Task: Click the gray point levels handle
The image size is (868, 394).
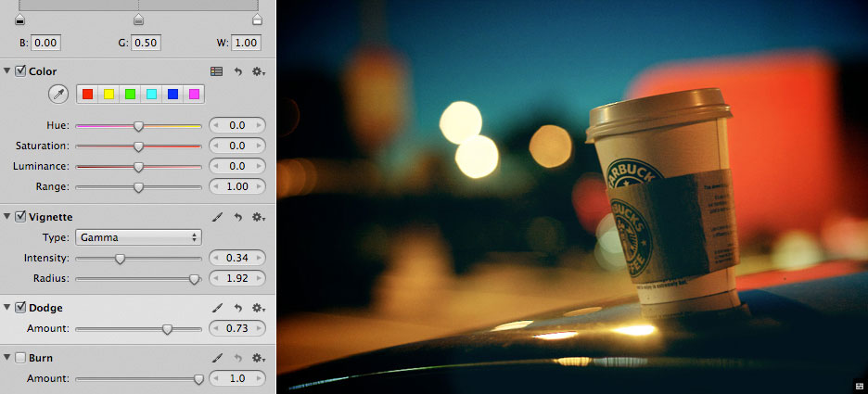Action: (138, 19)
